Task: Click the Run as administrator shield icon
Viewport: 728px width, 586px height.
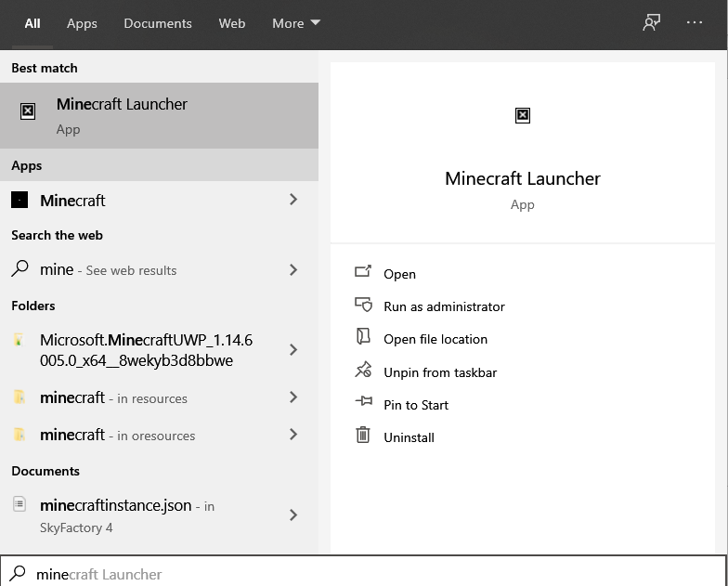Action: (x=363, y=305)
